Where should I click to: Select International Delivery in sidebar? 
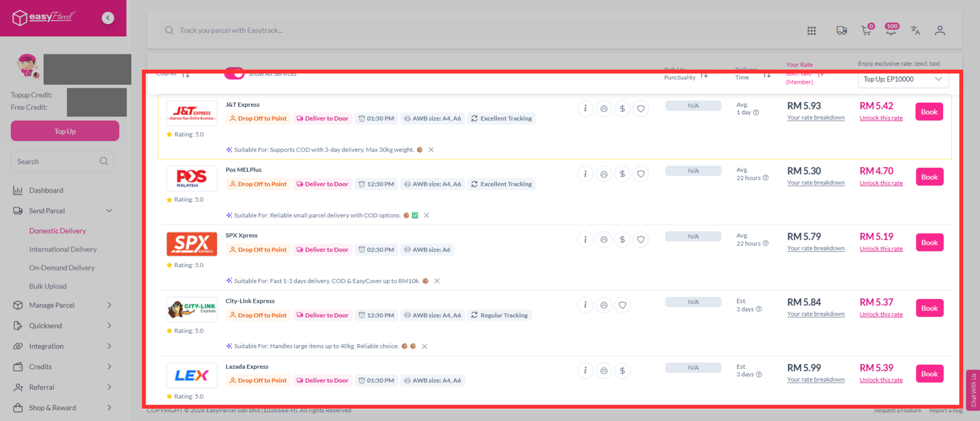(63, 250)
